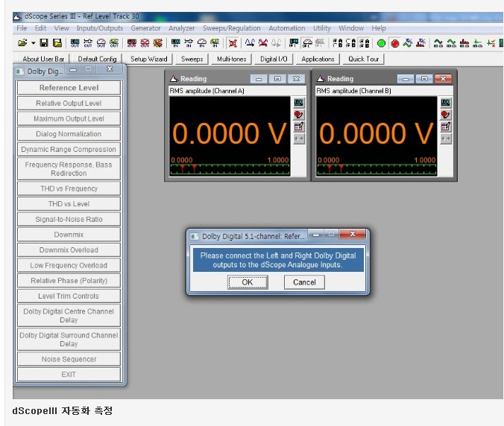Click the save-as folder-with-disk toolbar icon
The height and width of the screenshot is (426, 504).
click(x=57, y=42)
